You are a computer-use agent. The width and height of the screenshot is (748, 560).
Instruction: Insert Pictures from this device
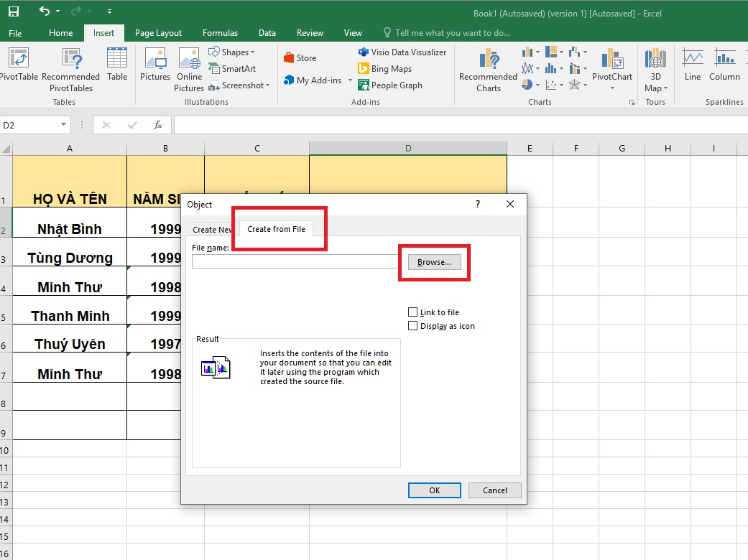[155, 65]
